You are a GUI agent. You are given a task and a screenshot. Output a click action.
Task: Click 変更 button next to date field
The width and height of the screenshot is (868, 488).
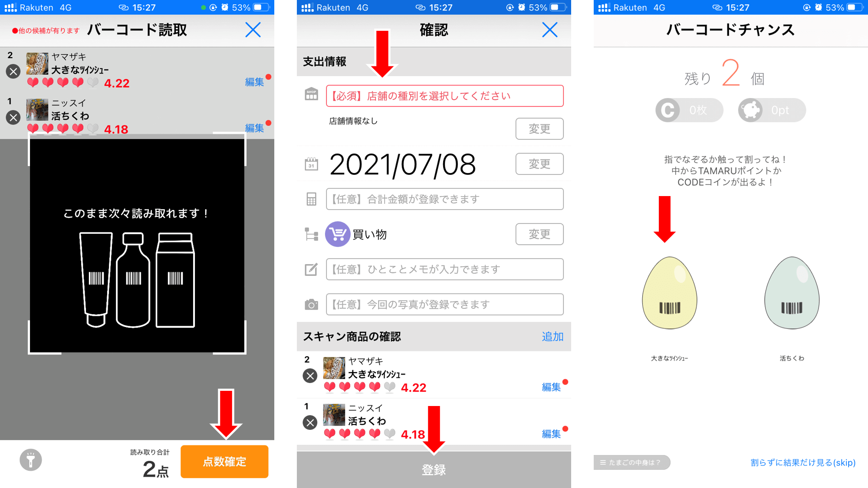[537, 165]
